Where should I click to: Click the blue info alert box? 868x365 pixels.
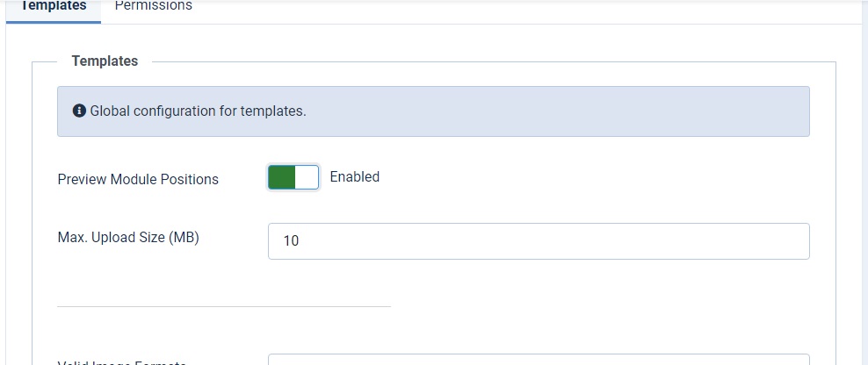point(433,111)
